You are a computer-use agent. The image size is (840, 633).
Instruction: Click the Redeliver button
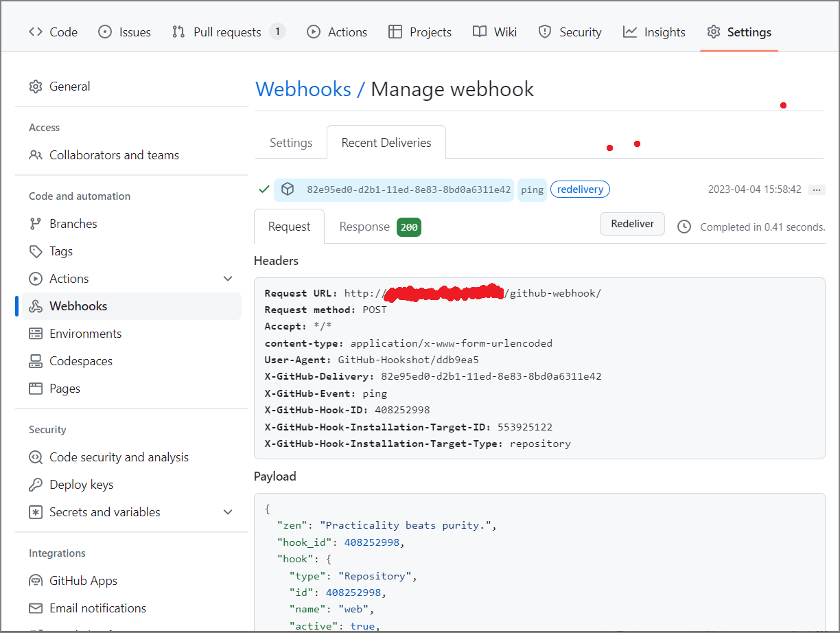(x=632, y=224)
